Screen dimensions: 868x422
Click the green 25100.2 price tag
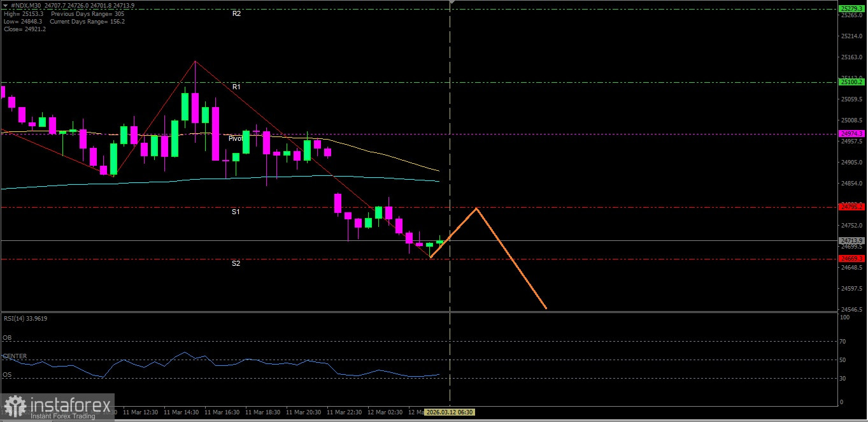pyautogui.click(x=852, y=82)
